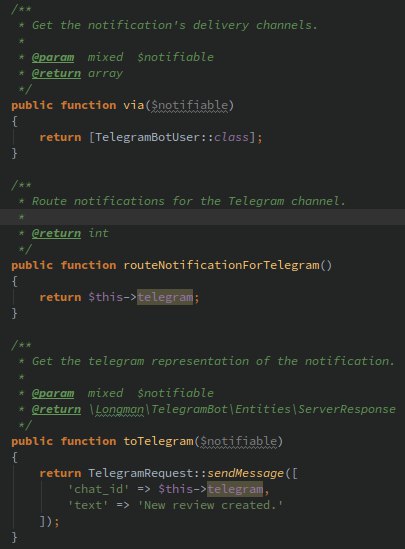Screen dimensions: 405x549
Task: Place cursor on highlighted empty comment line
Action: click(202, 217)
